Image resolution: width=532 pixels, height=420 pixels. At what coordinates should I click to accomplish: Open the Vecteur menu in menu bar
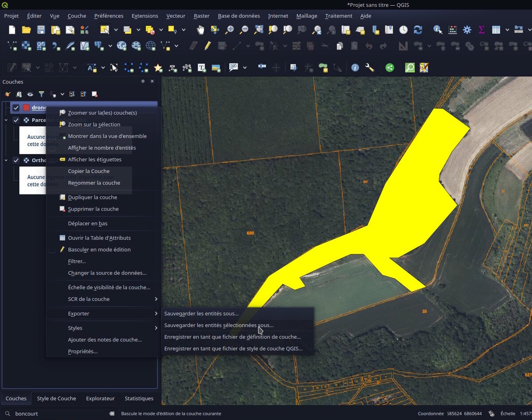[x=176, y=16]
